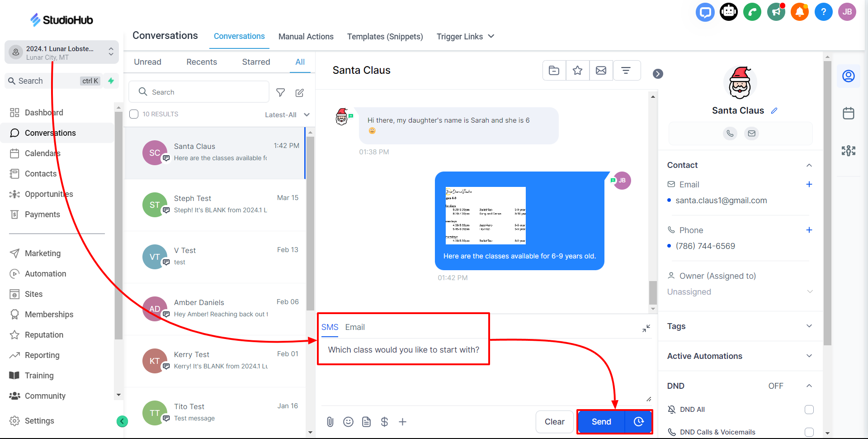Viewport: 868px width, 439px height.
Task: Attach a file with paperclip icon
Action: (330, 422)
